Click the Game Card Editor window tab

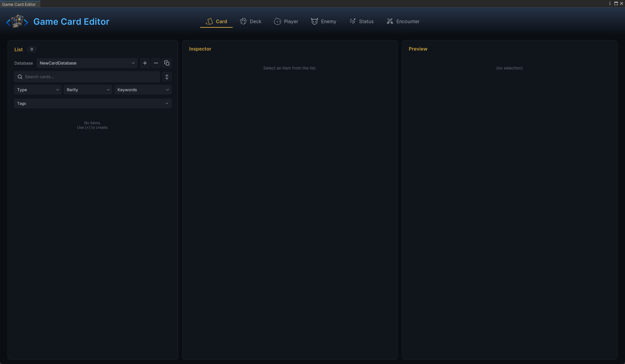coord(19,4)
